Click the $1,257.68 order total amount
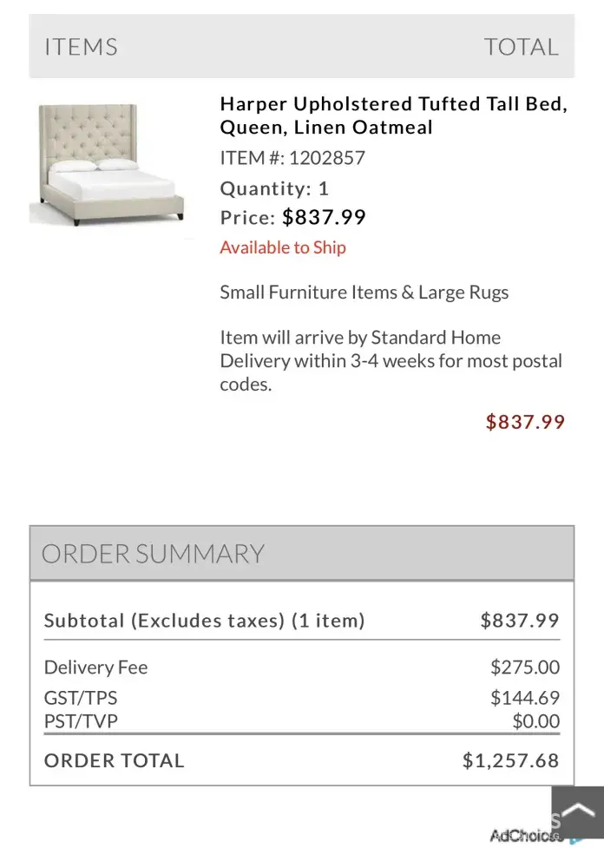Viewport: 604px width, 868px height. [x=510, y=760]
